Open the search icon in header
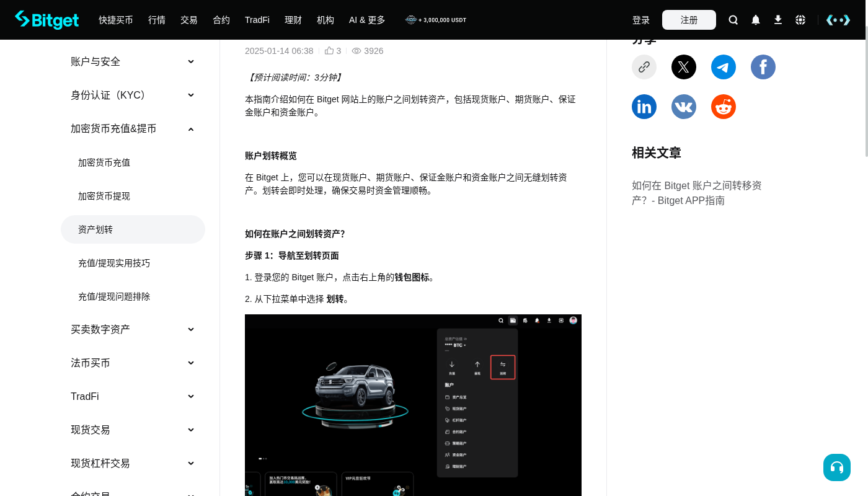Screen dimensions: 868x496 click(x=733, y=20)
